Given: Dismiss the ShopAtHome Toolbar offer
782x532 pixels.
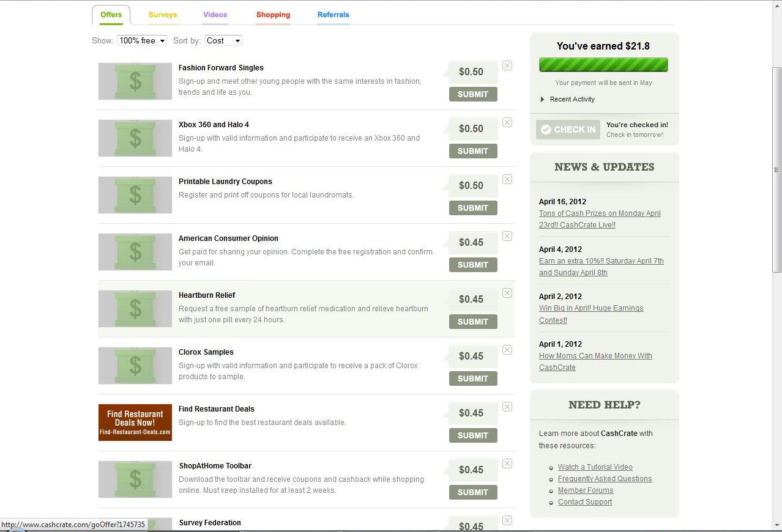Looking at the screenshot, I should [507, 464].
